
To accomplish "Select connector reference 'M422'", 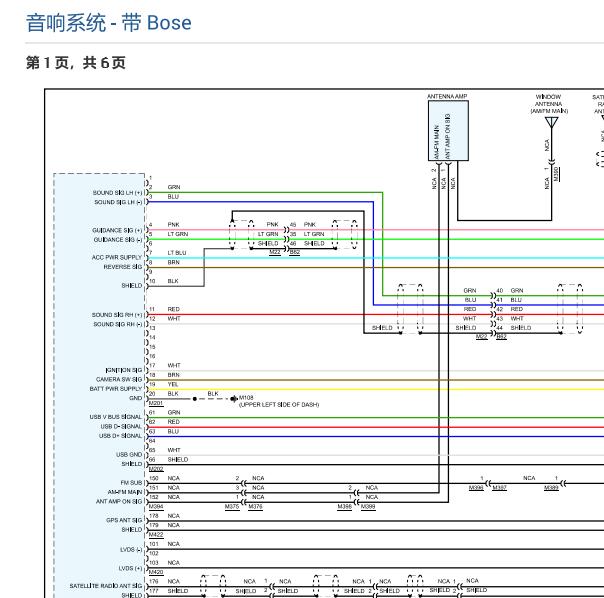I will coord(156,534).
